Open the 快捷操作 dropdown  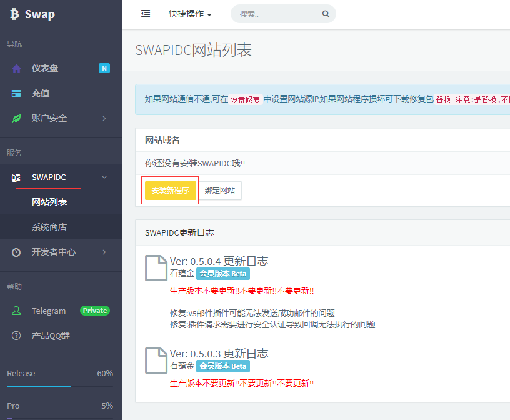point(190,14)
